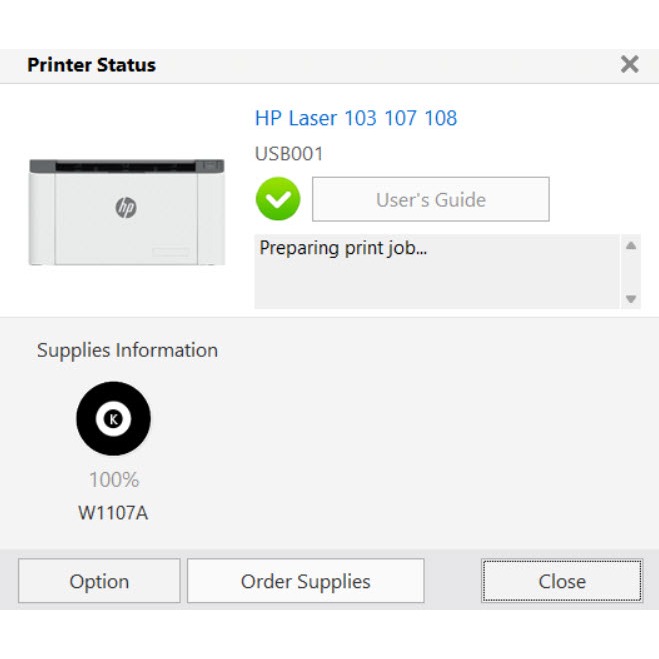The height and width of the screenshot is (659, 659).
Task: Open the User's Guide
Action: [x=430, y=199]
